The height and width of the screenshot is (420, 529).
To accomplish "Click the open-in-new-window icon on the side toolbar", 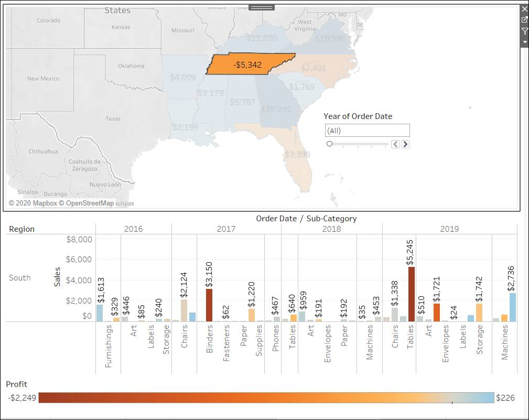I will [524, 19].
